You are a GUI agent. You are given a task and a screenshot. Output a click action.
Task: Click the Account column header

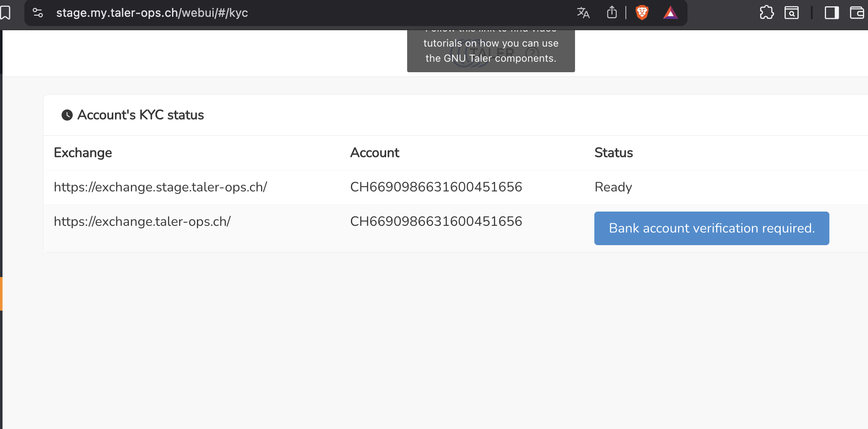(375, 153)
